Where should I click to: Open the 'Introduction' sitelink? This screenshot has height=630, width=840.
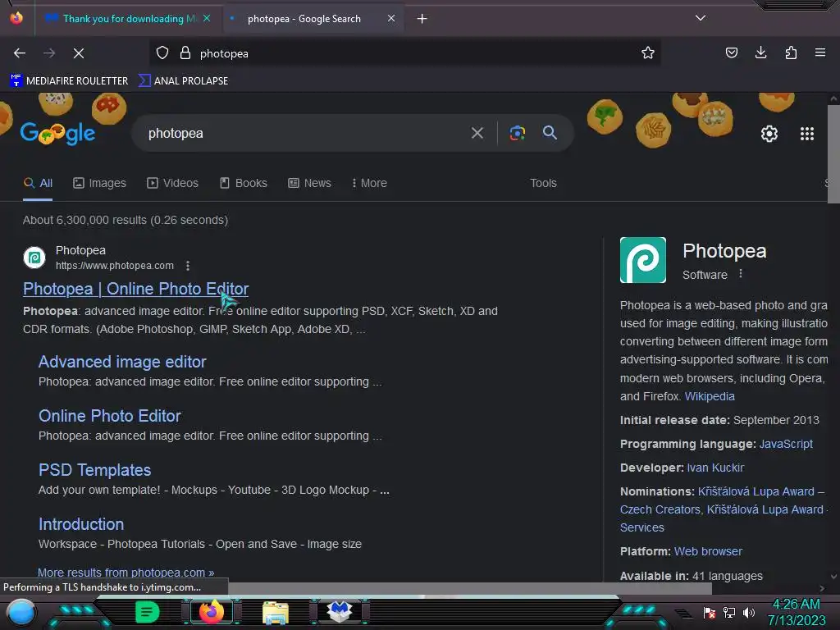click(81, 524)
